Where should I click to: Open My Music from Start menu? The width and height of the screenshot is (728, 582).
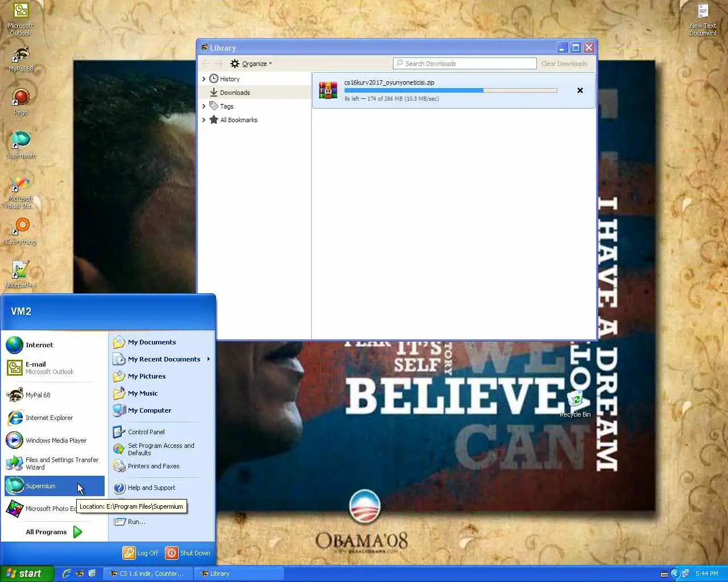tap(162, 393)
